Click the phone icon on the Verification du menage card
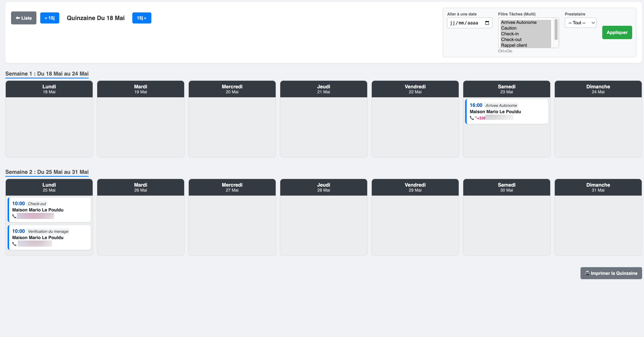 click(x=14, y=244)
